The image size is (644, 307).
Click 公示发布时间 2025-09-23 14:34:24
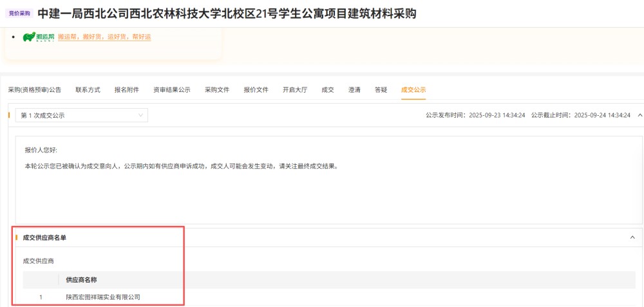[x=476, y=115]
